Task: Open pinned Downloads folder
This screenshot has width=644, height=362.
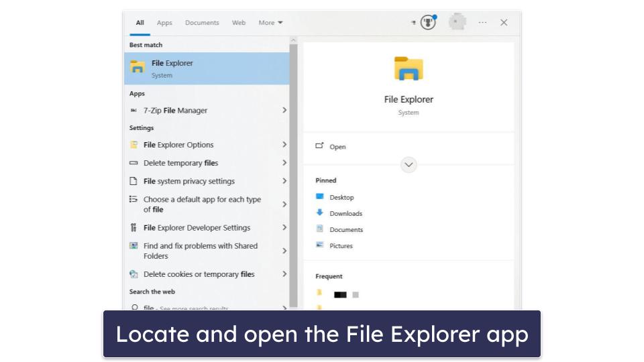Action: [346, 213]
